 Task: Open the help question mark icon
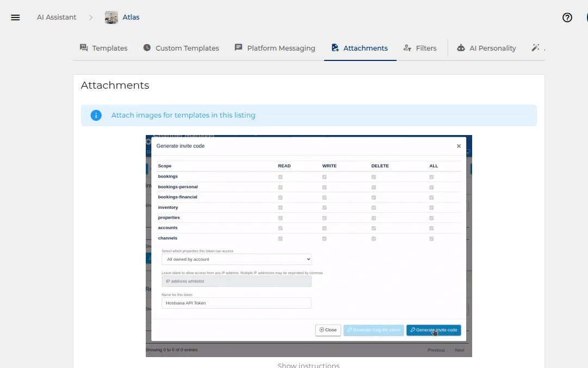click(567, 17)
